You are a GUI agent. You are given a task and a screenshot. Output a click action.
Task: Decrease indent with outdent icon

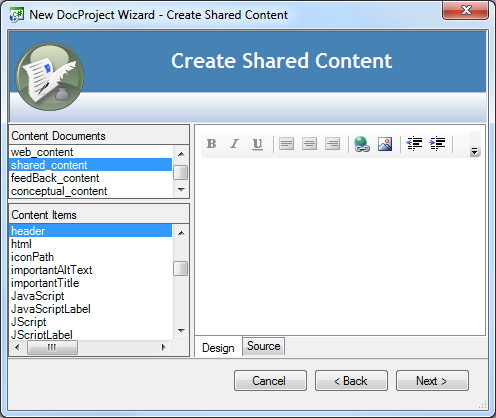(x=414, y=144)
